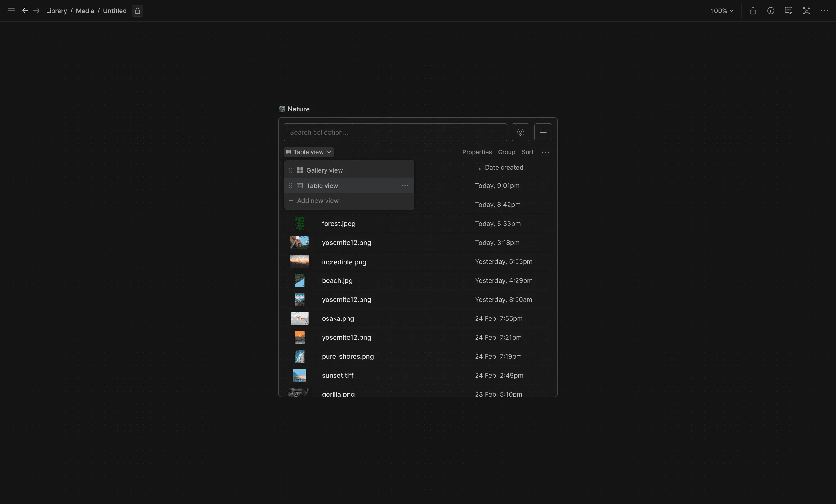Open Table view row options ellipsis
This screenshot has width=836, height=504.
coord(405,186)
